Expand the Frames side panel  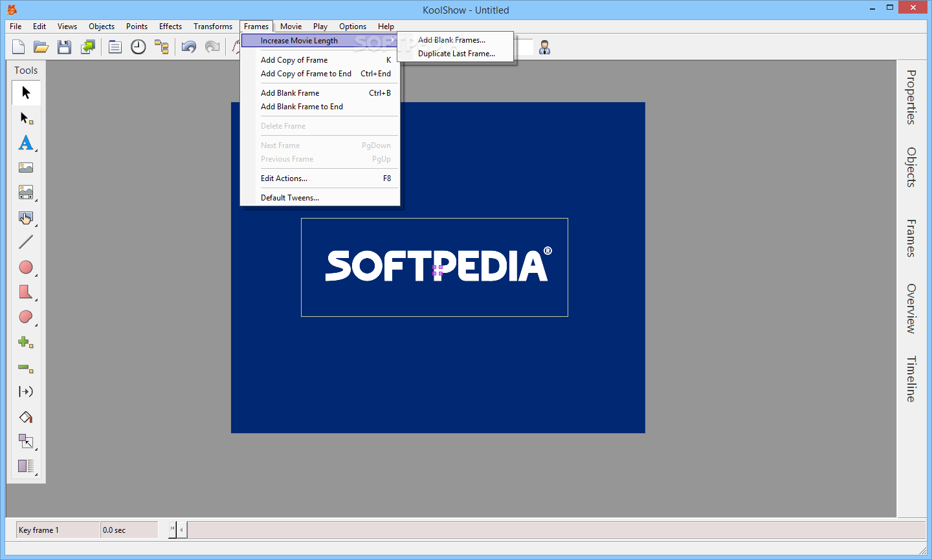tap(911, 238)
